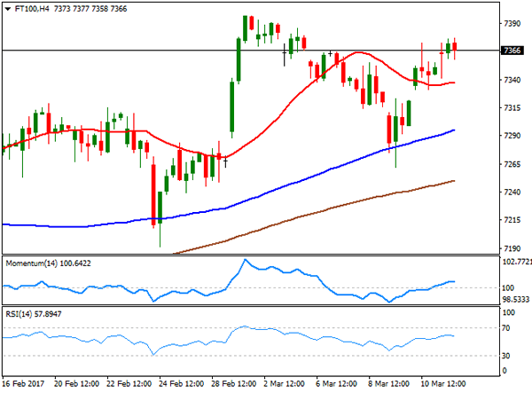Click the OHLC values 7373 7377 7358 7366
The image size is (532, 393).
click(90, 9)
